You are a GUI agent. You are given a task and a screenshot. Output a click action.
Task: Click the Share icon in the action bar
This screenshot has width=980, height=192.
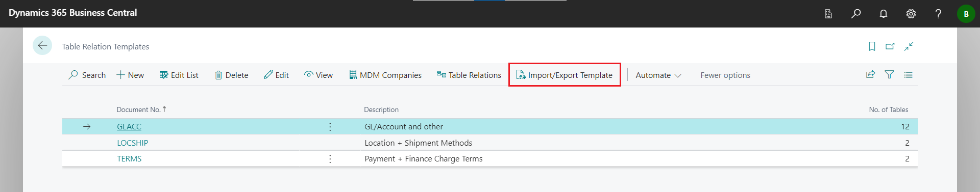(x=871, y=74)
